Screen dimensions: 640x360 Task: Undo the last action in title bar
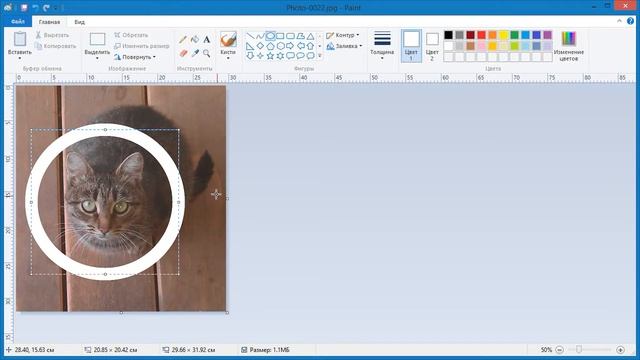[x=36, y=7]
